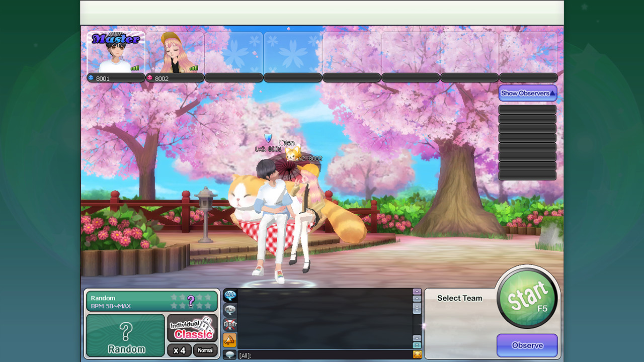
Task: Switch Normal difficulty setting
Action: click(205, 350)
